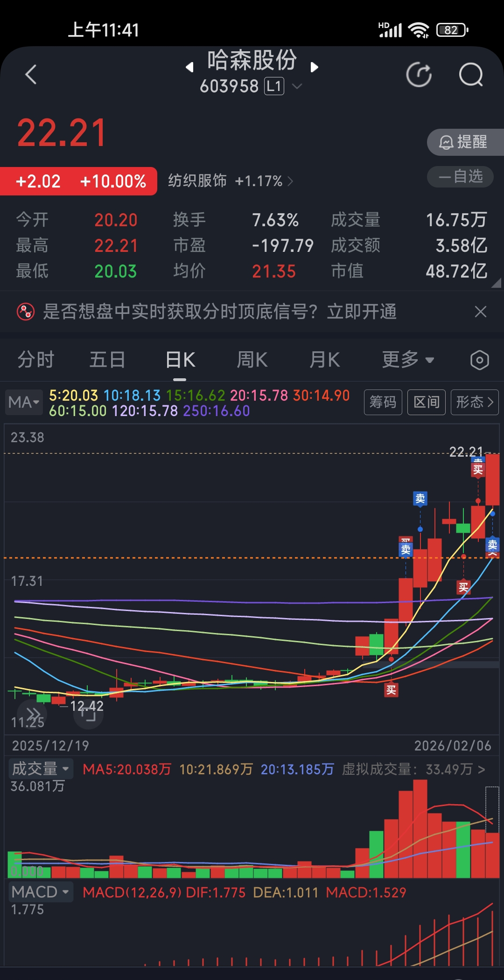Tap the MACD DIF:1.775 readout
This screenshot has height=980, width=504.
216,892
